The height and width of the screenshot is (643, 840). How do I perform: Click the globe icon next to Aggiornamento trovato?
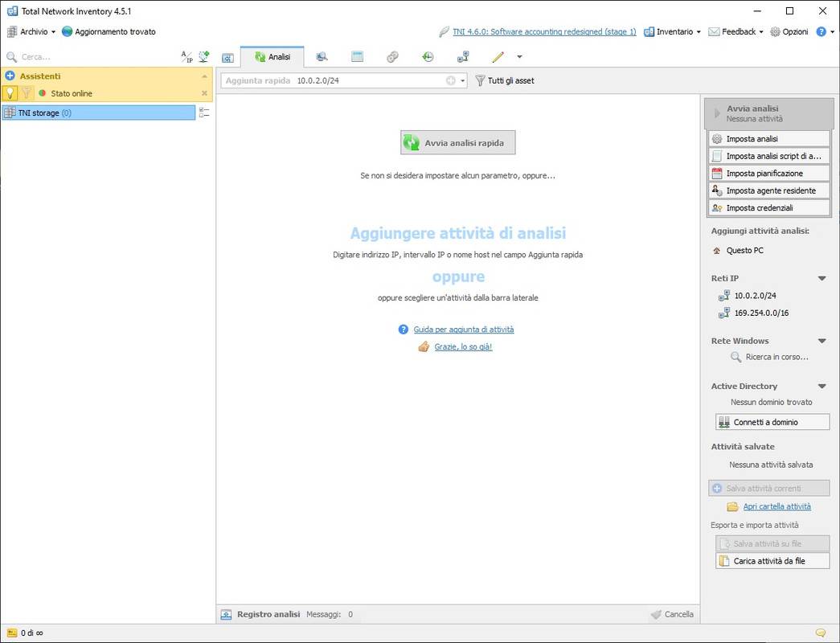pos(67,31)
